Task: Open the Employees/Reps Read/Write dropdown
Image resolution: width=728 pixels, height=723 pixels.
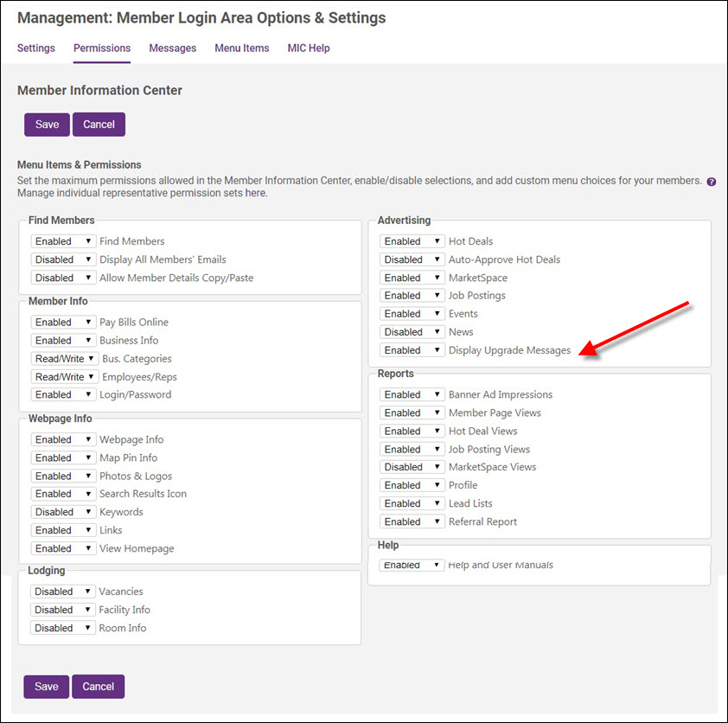Action: [x=64, y=376]
